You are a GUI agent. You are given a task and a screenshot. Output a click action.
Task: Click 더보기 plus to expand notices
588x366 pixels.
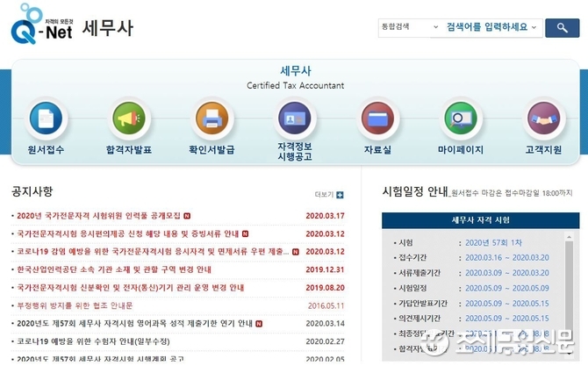pyautogui.click(x=340, y=195)
